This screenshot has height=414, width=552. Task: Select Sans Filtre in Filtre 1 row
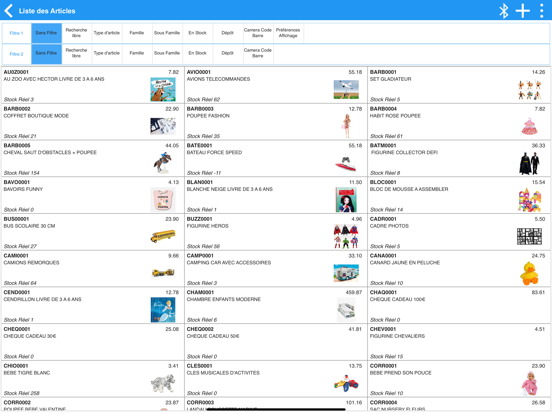[46, 33]
